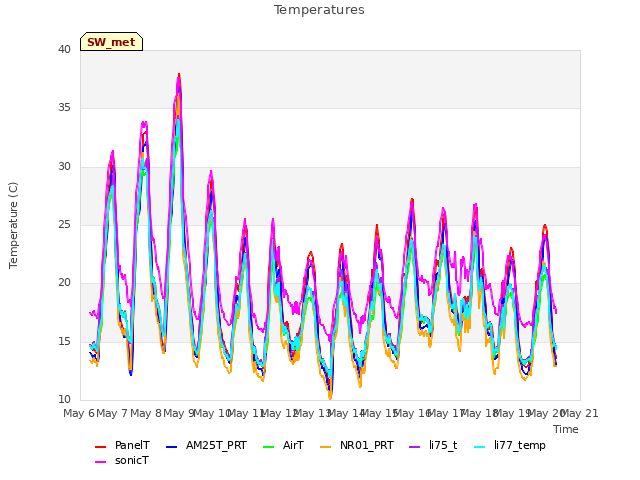Screen dimensions: 640x480
Task: Click the May 6 x-axis label
Action: pos(79,413)
